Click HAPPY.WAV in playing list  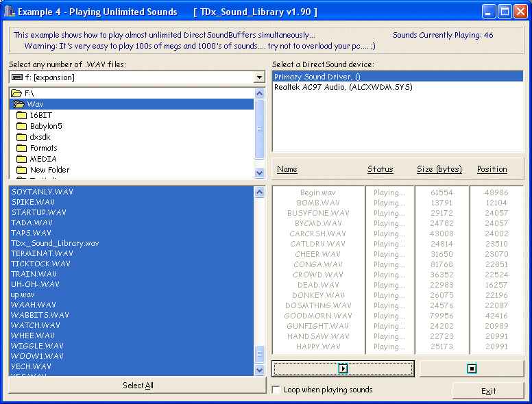pos(318,346)
